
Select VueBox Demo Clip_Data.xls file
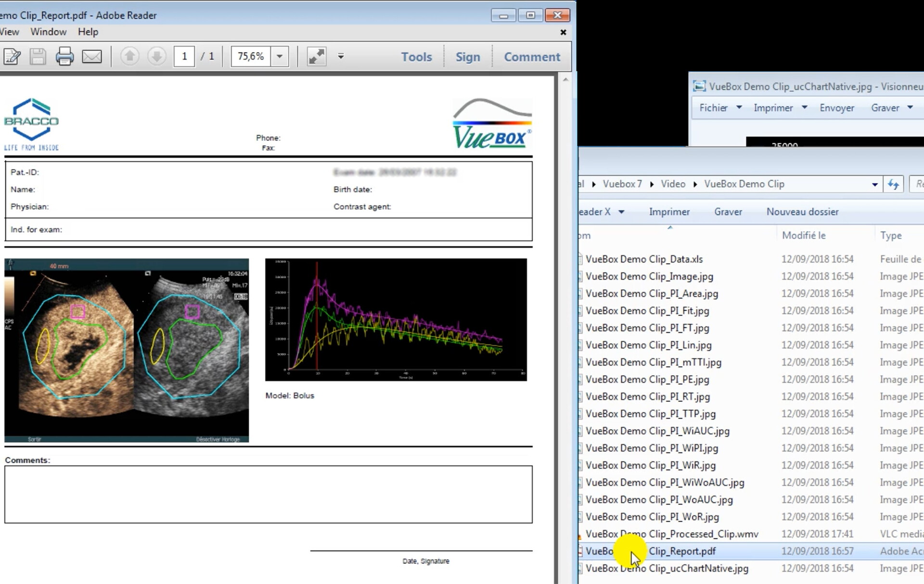(x=644, y=259)
